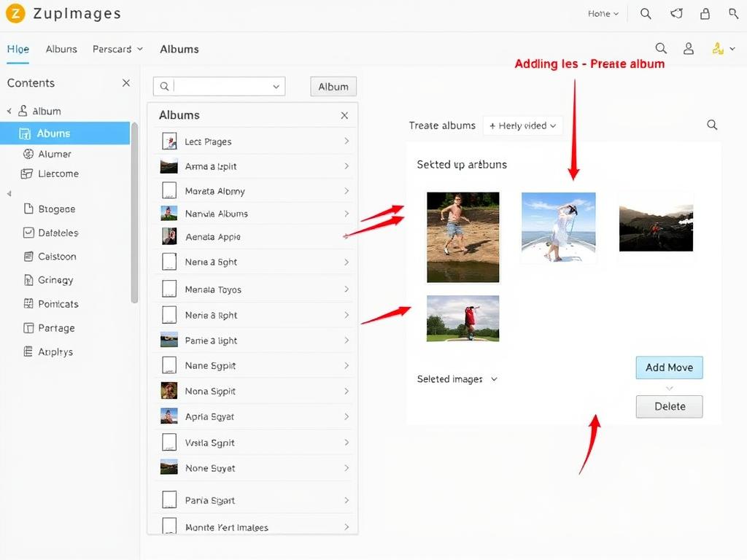Screen dimensions: 747x560
Task: Select Alumer in the Contents sidebar
Action: tap(55, 154)
